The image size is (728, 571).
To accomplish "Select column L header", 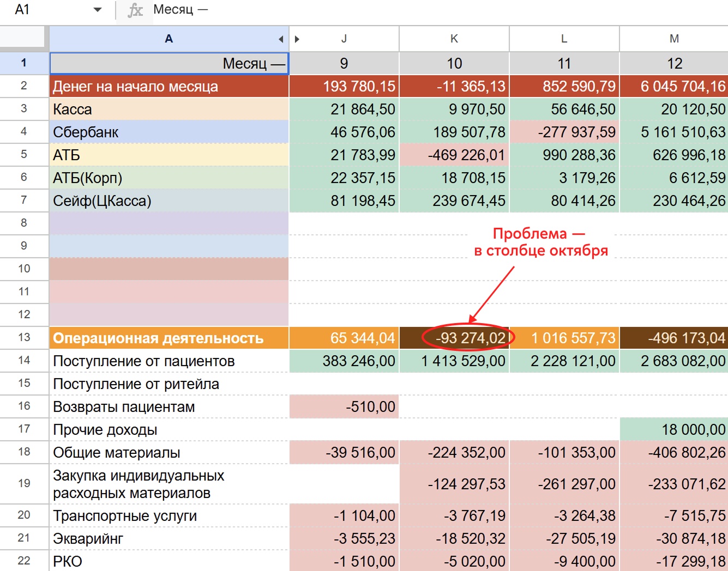I will pyautogui.click(x=564, y=39).
